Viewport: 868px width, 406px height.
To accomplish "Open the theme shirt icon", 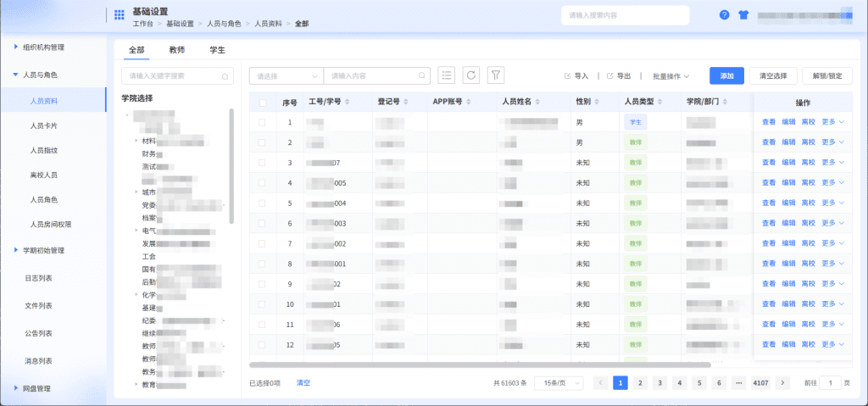I will [743, 15].
